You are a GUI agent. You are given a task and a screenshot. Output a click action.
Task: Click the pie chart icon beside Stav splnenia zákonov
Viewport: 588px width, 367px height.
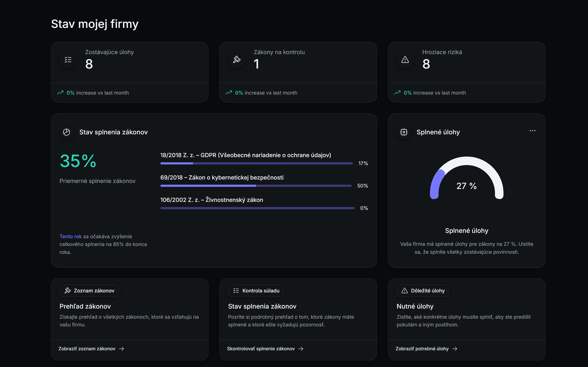pyautogui.click(x=67, y=132)
